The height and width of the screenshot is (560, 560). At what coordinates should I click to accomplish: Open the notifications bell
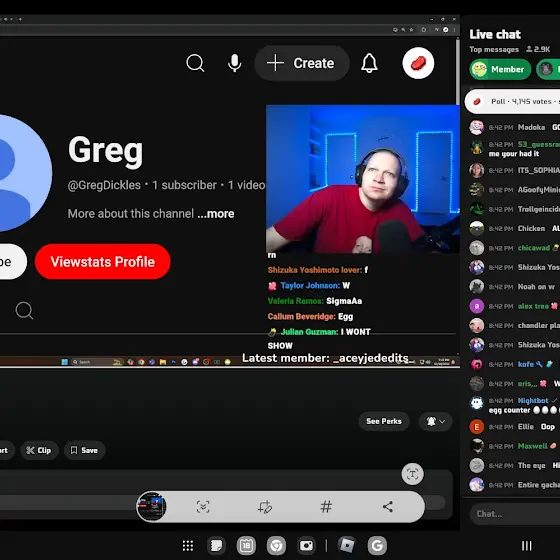(369, 63)
